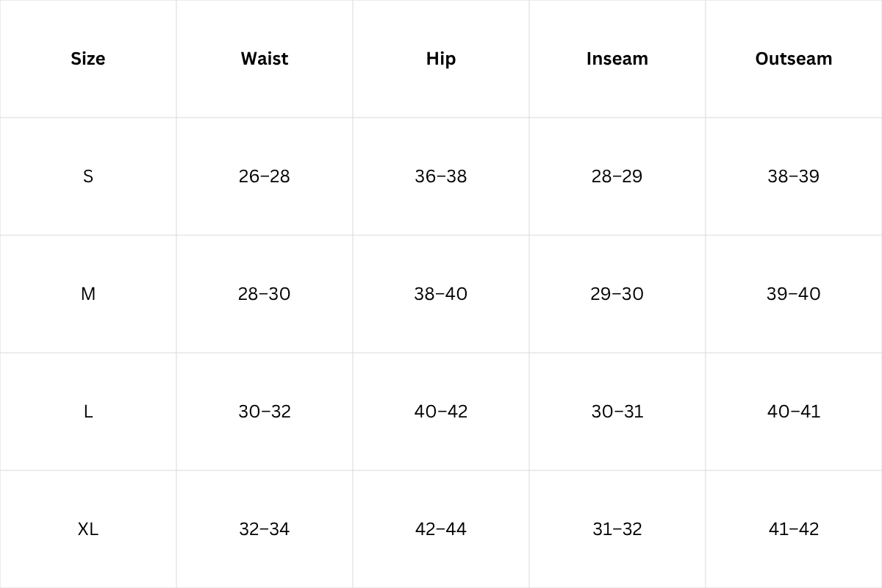Click hip measurement 36–38 cell
Image resolution: width=882 pixels, height=588 pixels.
pyautogui.click(x=441, y=176)
